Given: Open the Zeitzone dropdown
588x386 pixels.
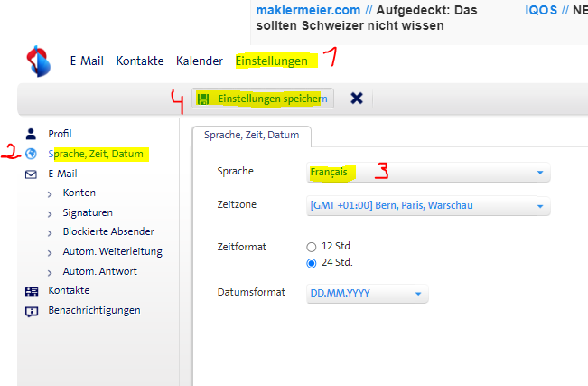Looking at the screenshot, I should (540, 206).
